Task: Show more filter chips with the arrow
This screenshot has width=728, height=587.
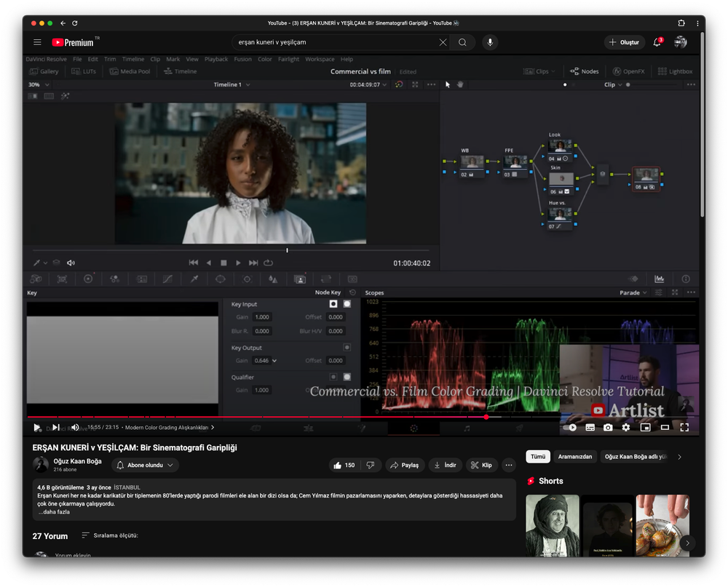Action: [x=680, y=457]
